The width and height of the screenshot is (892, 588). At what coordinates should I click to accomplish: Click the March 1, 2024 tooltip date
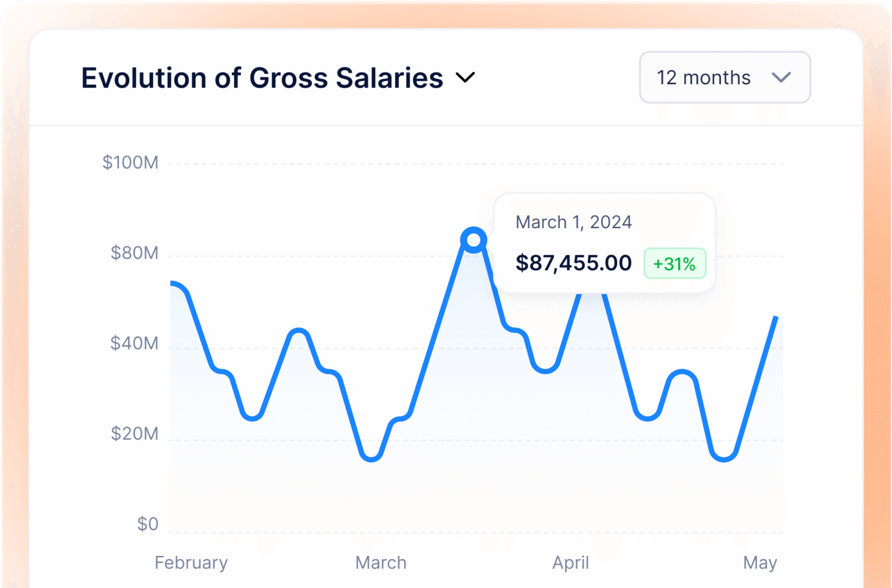(573, 222)
